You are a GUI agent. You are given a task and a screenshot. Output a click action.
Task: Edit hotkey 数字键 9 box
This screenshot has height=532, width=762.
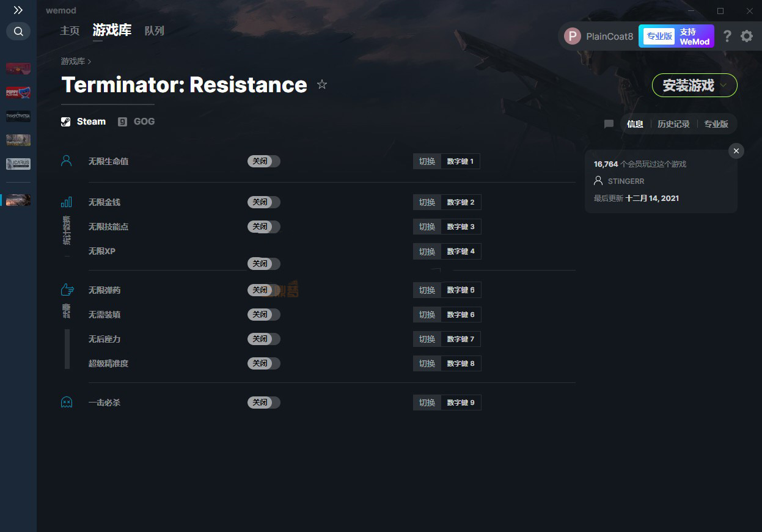tap(461, 403)
